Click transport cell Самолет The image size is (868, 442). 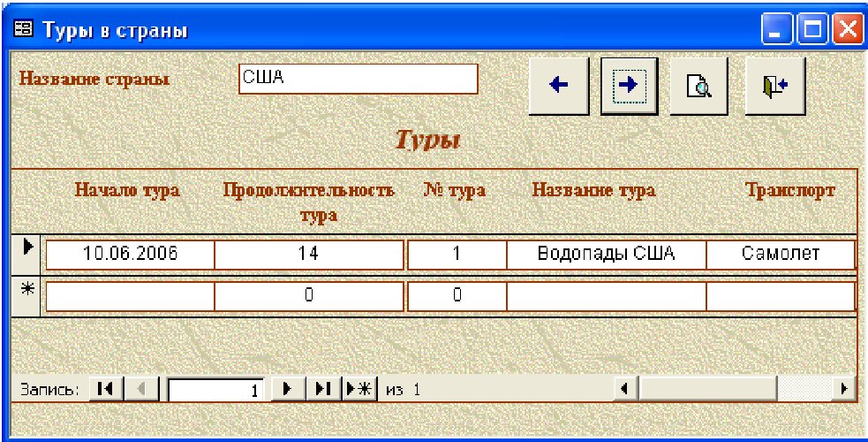[x=781, y=255]
